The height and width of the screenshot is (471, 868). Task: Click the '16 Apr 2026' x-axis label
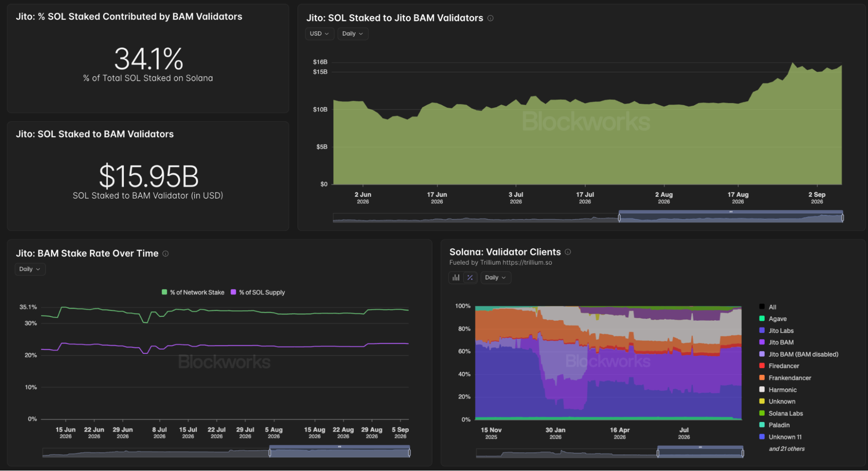tap(620, 433)
